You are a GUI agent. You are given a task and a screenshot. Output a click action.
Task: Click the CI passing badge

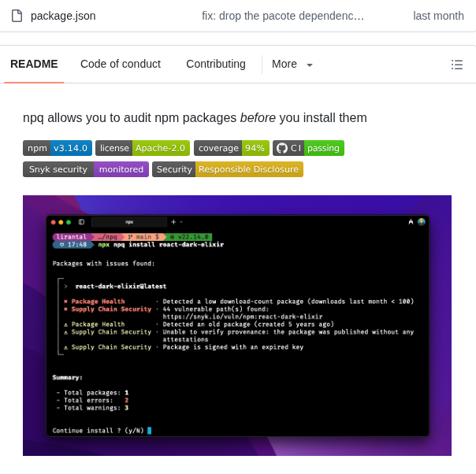pos(308,148)
